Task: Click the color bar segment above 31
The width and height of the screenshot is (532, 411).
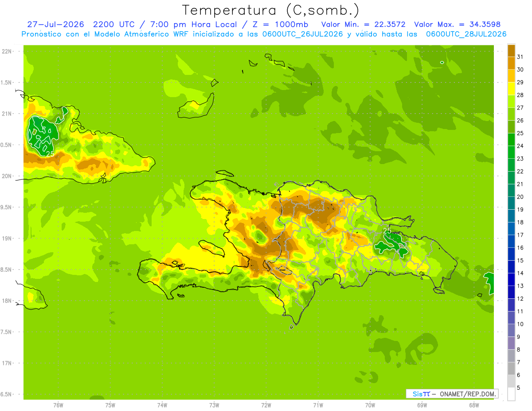Action: pyautogui.click(x=511, y=51)
